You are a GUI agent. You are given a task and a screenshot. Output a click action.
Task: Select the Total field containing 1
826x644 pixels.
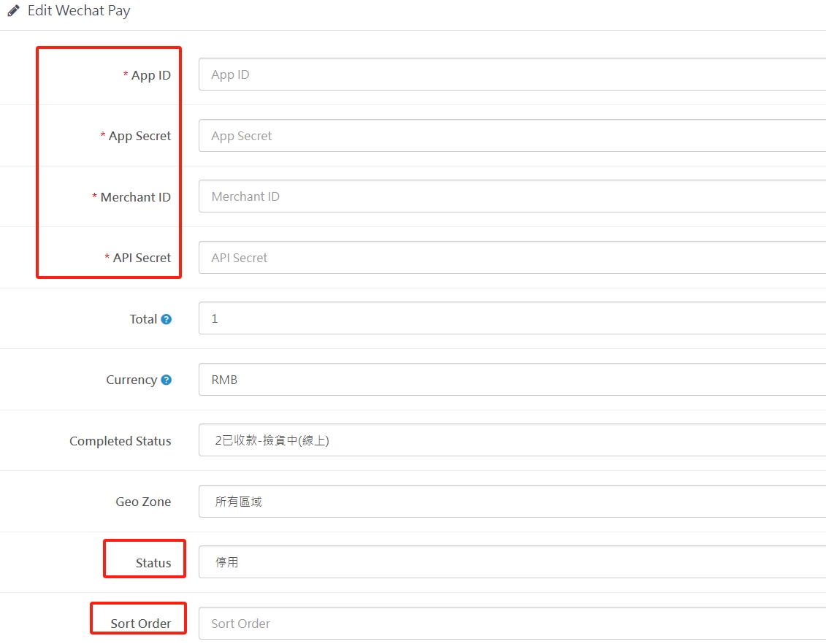coord(512,318)
